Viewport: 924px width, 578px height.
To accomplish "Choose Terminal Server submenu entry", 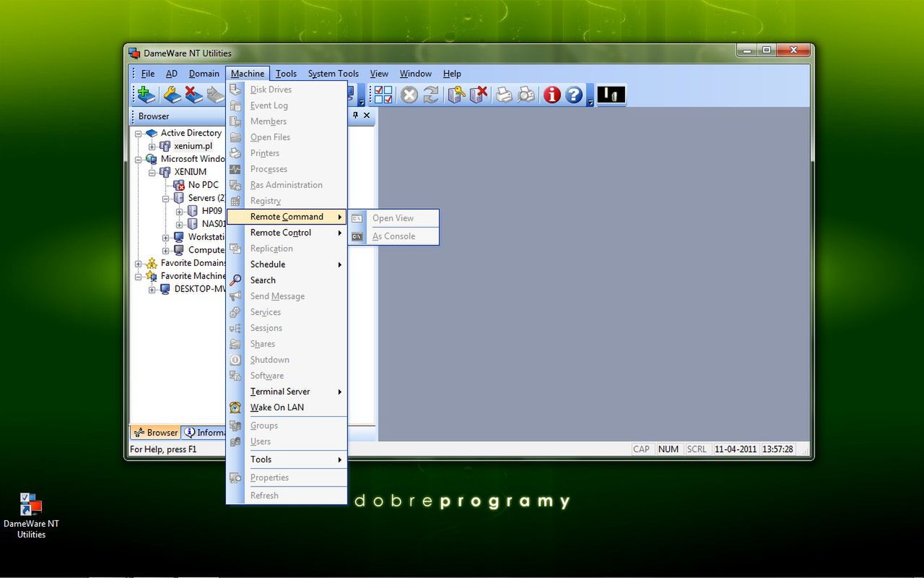I will point(287,392).
